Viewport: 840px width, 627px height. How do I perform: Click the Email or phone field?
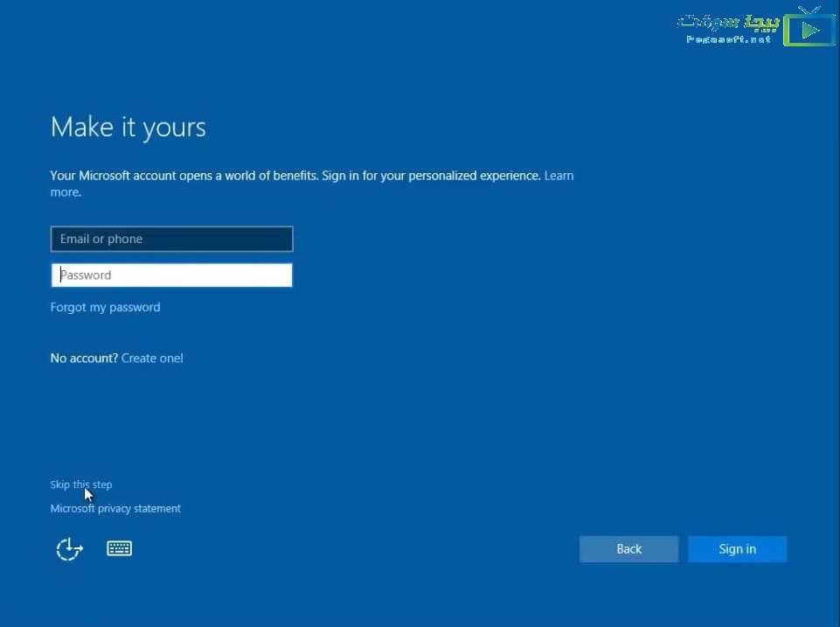tap(172, 239)
